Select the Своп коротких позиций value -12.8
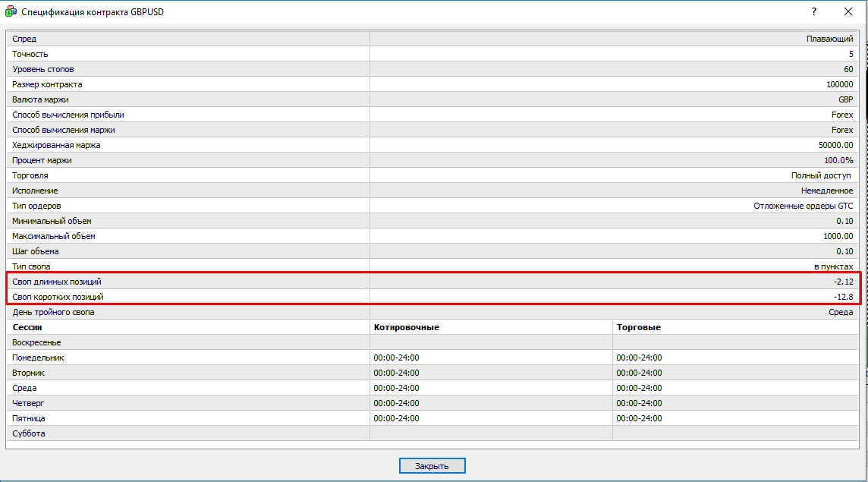 (x=841, y=297)
